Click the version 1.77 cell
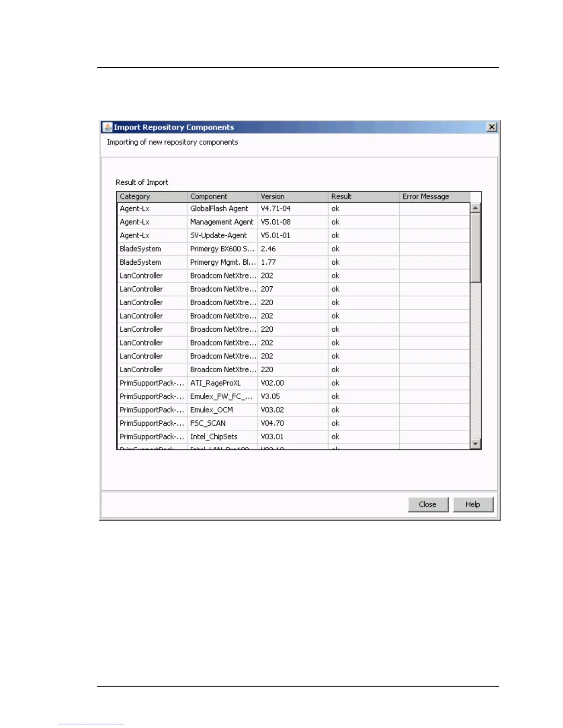This screenshot has width=563, height=728. click(293, 262)
